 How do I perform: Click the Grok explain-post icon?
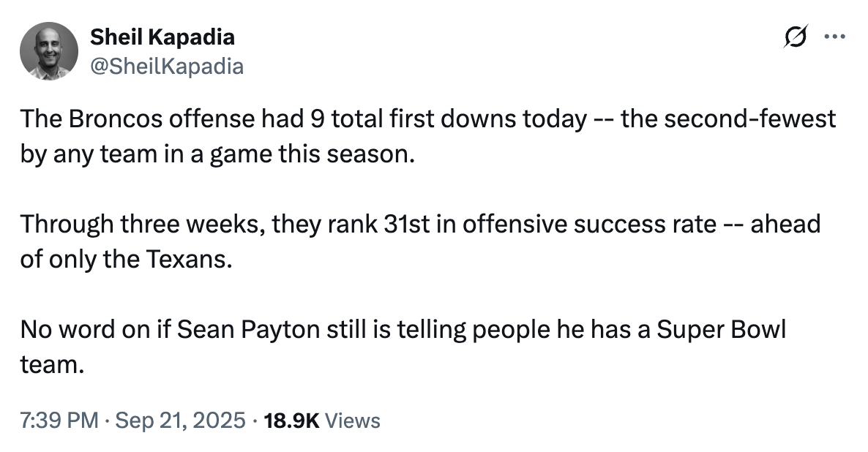coord(796,37)
